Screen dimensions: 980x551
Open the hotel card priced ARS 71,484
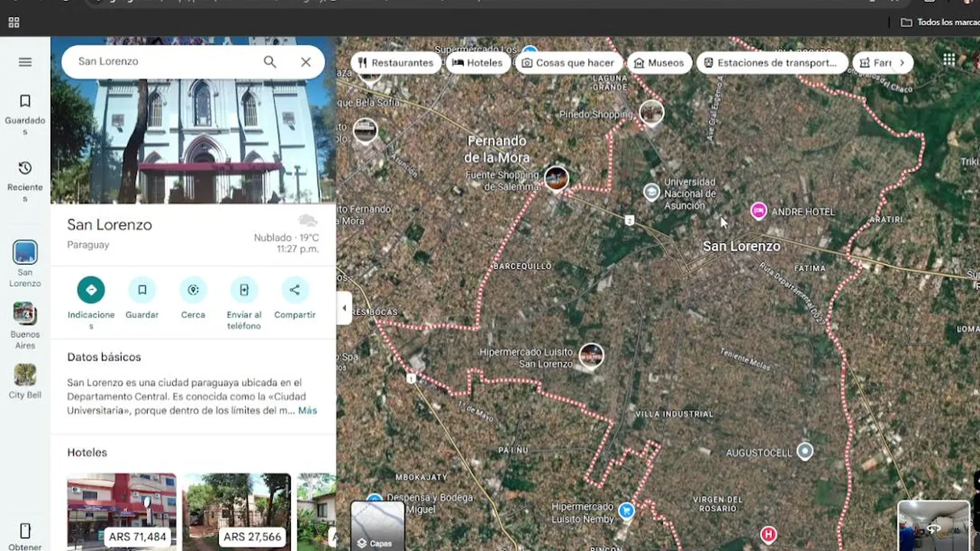122,512
